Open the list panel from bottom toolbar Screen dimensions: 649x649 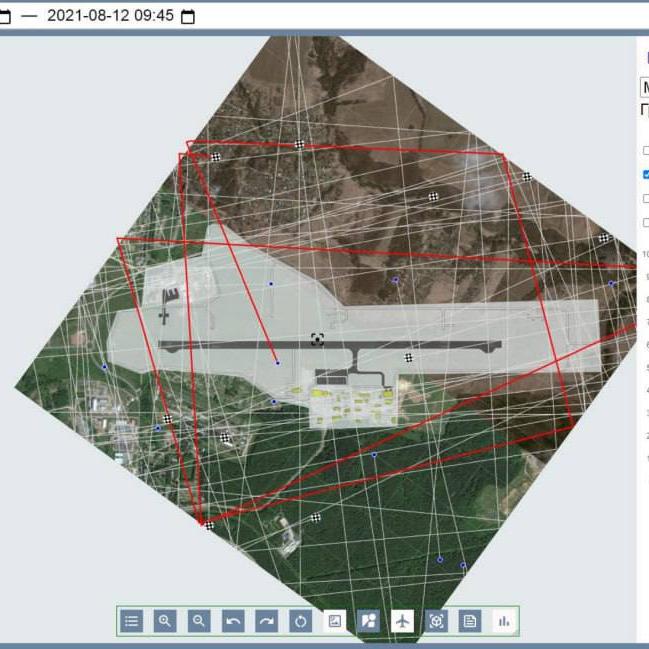click(132, 621)
